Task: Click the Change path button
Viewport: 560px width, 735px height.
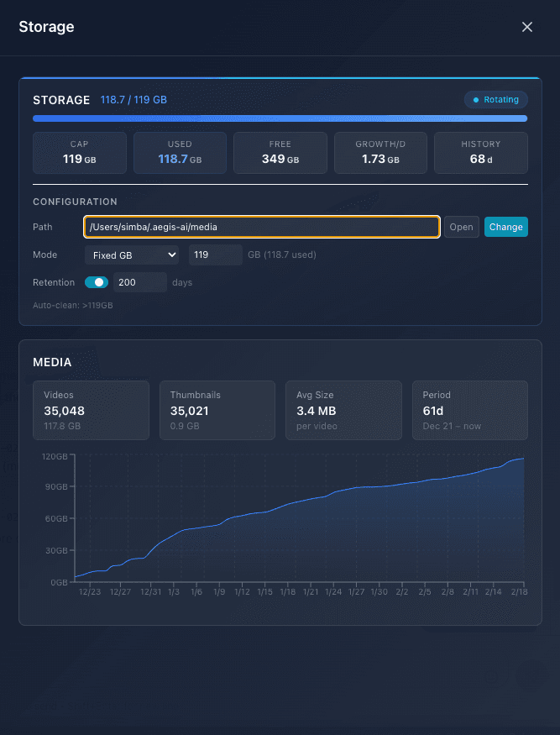Action: point(505,227)
